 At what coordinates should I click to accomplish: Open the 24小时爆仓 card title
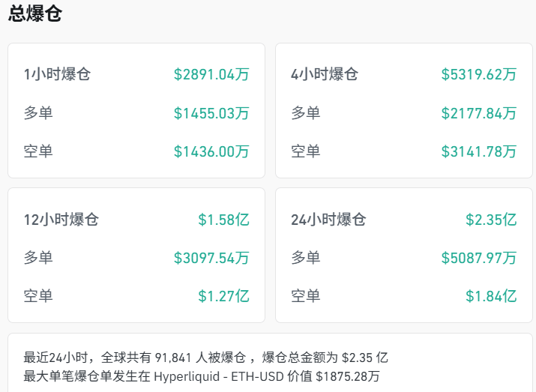pos(328,220)
